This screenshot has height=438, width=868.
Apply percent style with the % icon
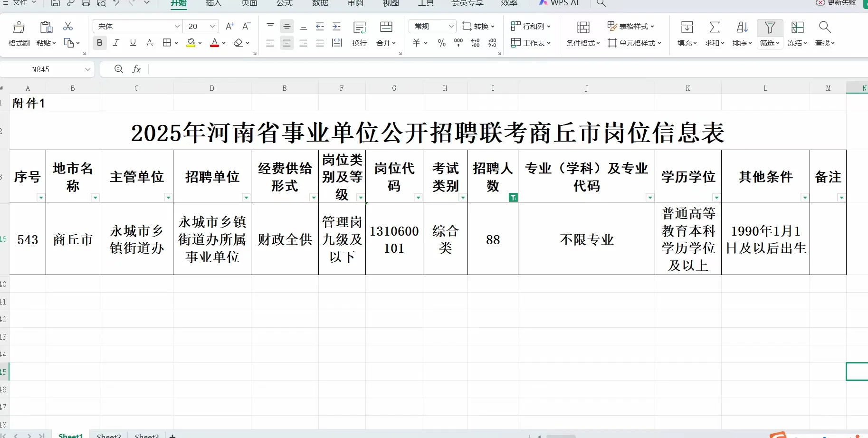point(441,43)
